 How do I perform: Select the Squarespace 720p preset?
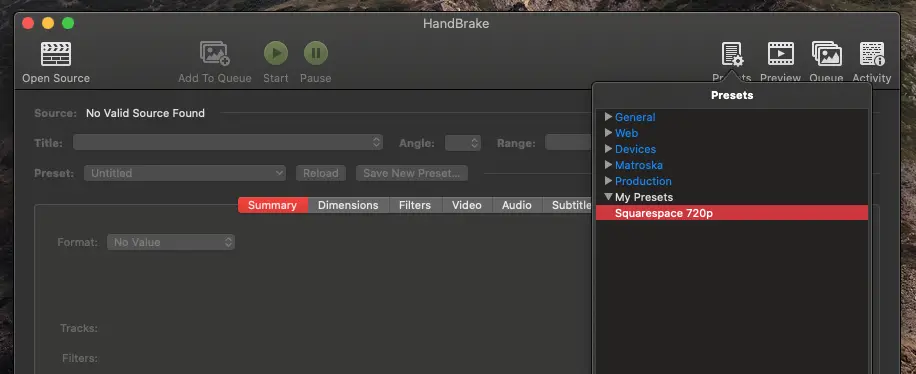[x=732, y=213]
